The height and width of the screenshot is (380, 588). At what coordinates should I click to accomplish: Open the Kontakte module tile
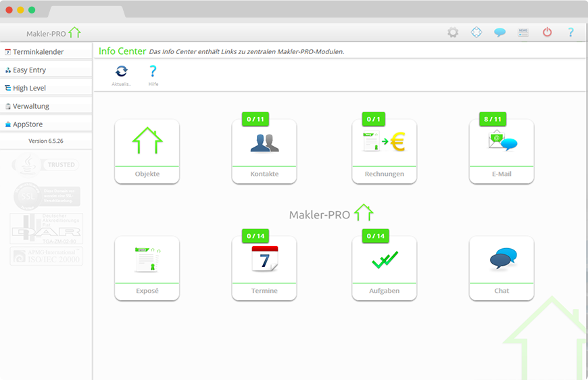[x=264, y=151]
